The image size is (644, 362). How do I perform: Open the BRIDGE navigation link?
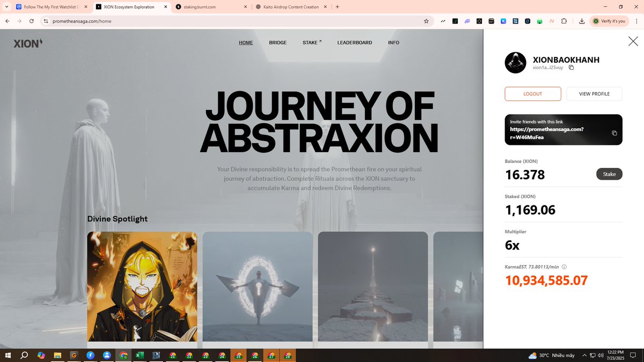pos(278,43)
